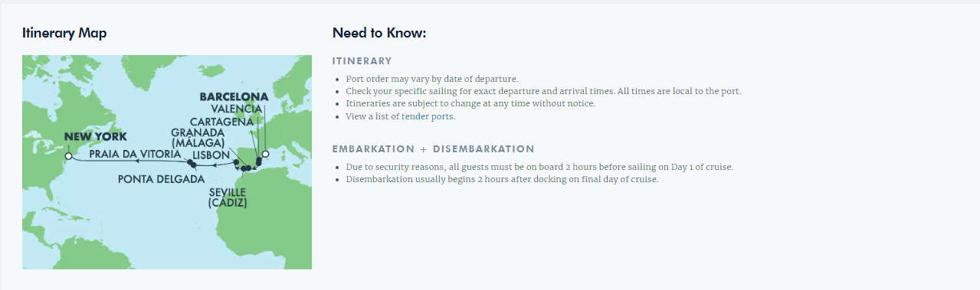This screenshot has width=980, height=290.
Task: Click the ITINERARY section subheading
Action: point(362,60)
